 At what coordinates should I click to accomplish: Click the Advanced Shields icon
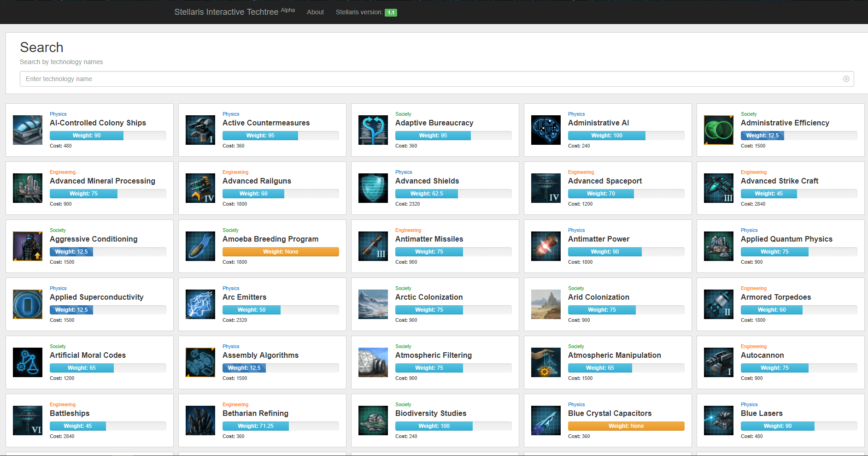(373, 188)
